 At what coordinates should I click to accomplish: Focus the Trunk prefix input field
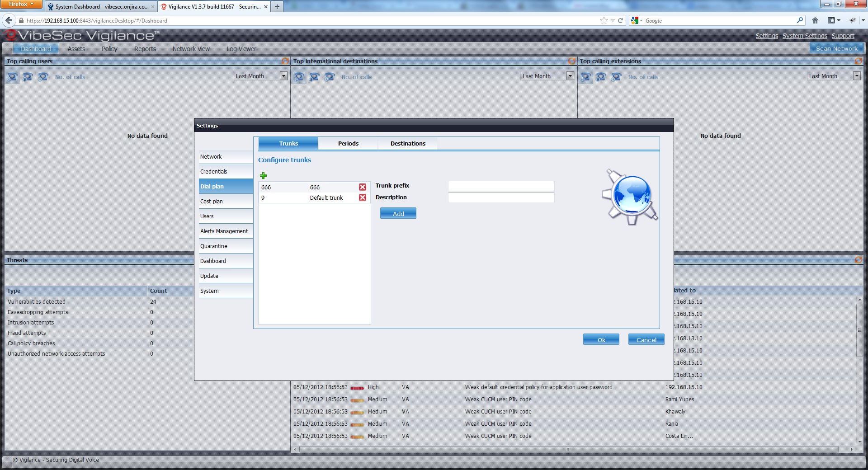(501, 186)
